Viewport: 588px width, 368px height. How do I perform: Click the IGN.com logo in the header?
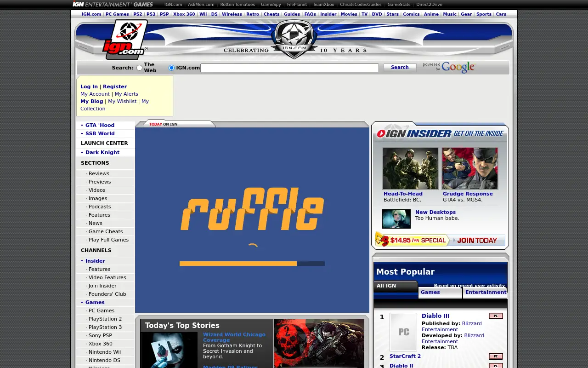[124, 40]
